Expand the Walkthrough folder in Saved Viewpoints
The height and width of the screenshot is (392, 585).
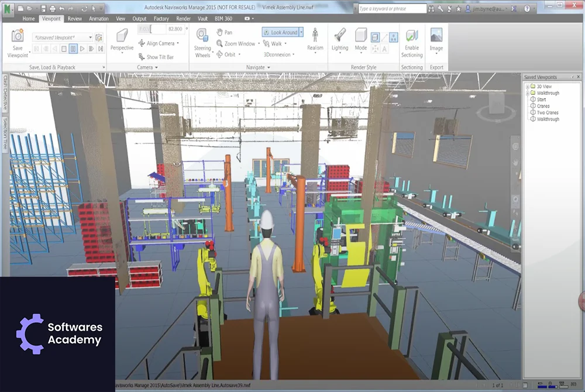point(528,93)
